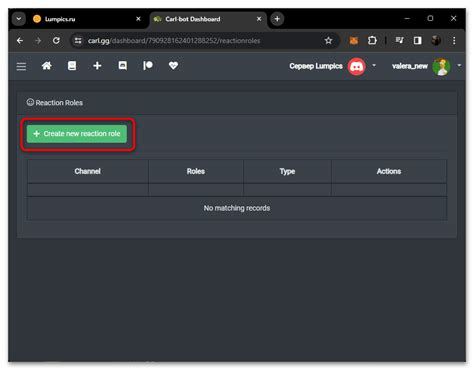This screenshot has width=474, height=370.
Task: Select the Carl-bot Dashboard tab
Action: tap(208, 19)
